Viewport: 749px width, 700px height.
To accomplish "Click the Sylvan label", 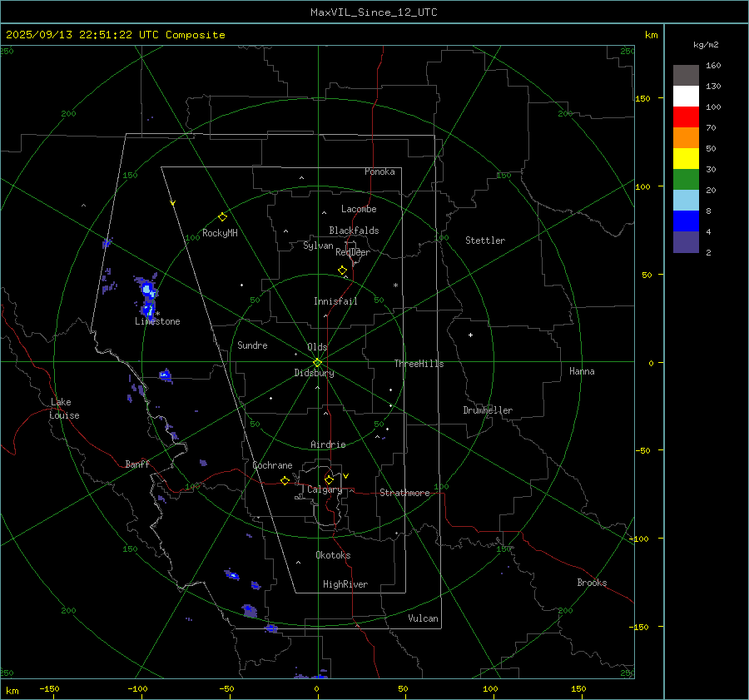I will click(x=318, y=246).
